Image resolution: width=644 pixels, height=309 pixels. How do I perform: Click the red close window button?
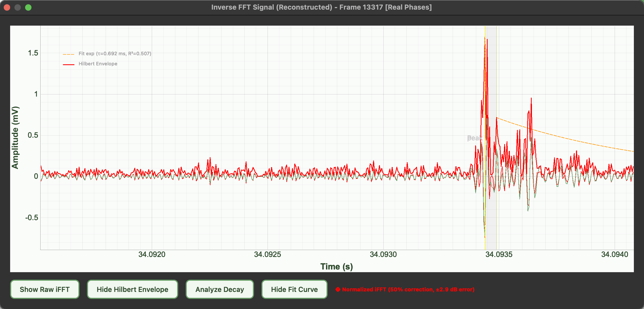pos(7,7)
